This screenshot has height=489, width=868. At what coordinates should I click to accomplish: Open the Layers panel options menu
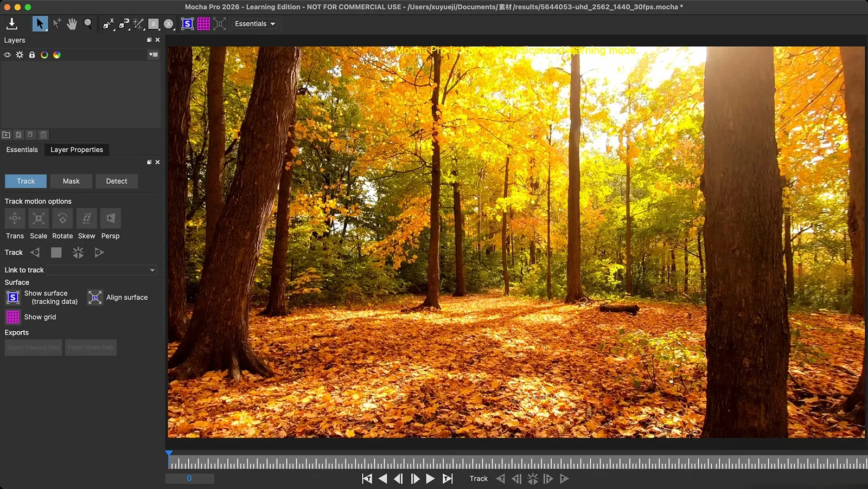pyautogui.click(x=154, y=55)
